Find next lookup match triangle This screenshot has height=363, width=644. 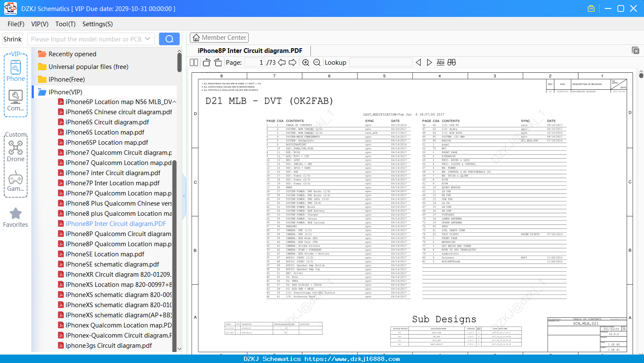[x=429, y=63]
